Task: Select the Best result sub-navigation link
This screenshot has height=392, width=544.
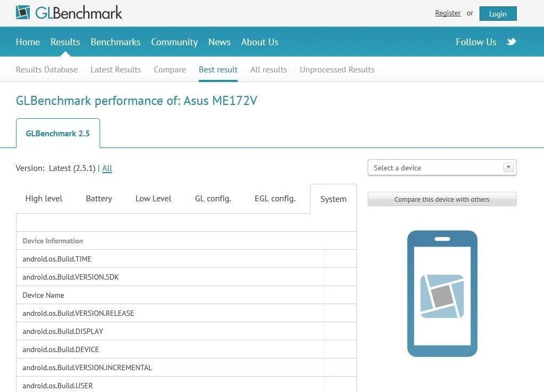Action: coord(218,70)
